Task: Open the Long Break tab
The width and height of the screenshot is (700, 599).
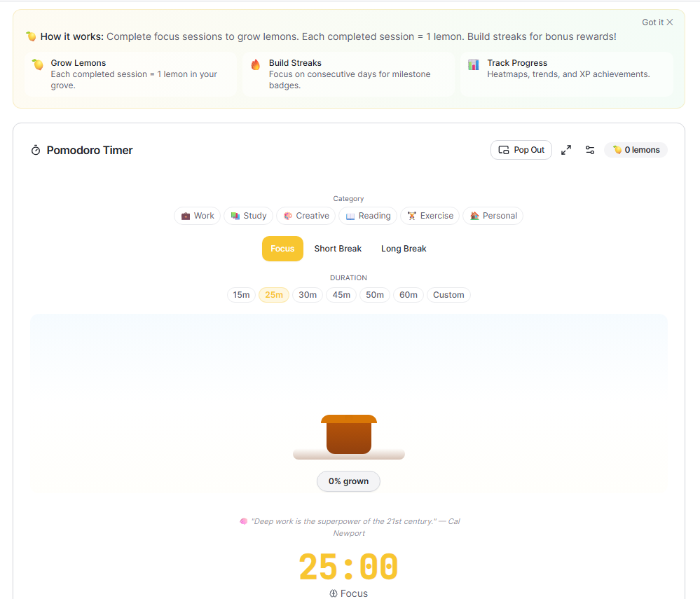Action: point(404,249)
